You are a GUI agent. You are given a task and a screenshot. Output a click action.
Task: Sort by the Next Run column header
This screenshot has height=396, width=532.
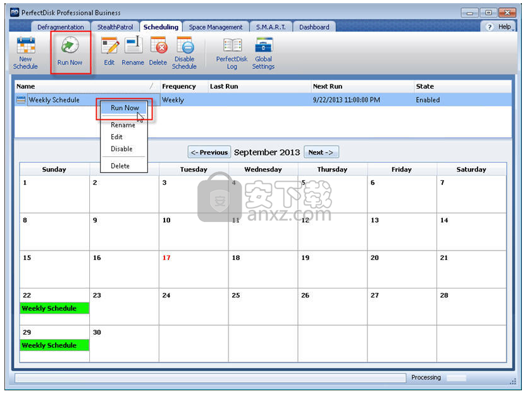click(x=362, y=87)
